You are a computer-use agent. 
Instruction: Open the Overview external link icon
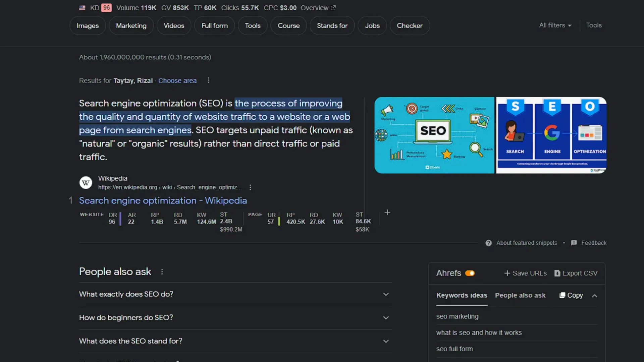tap(333, 8)
